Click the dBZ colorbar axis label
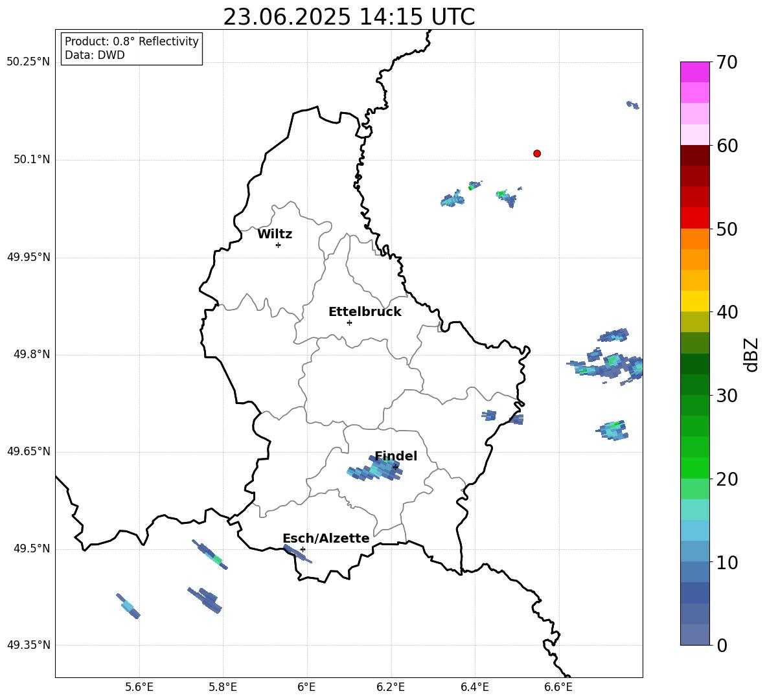This screenshot has width=767, height=700. point(752,354)
